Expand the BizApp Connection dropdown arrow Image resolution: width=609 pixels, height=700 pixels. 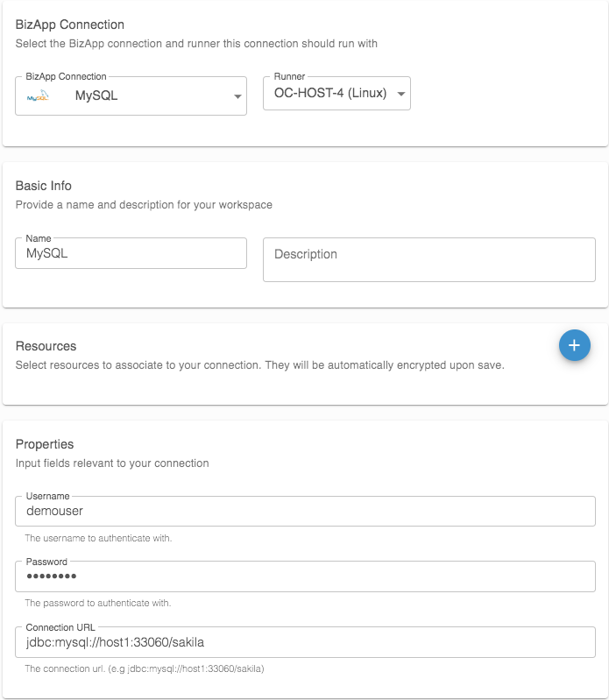pos(237,97)
